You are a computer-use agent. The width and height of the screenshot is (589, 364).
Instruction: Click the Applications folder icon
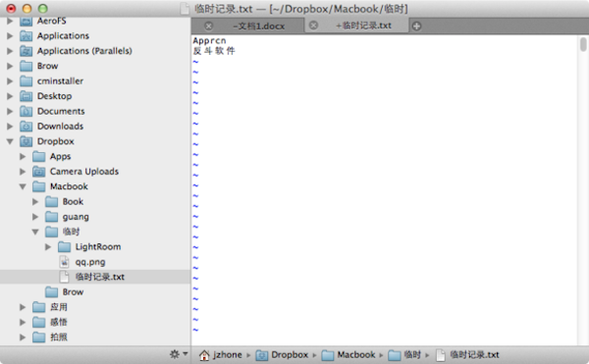click(26, 35)
